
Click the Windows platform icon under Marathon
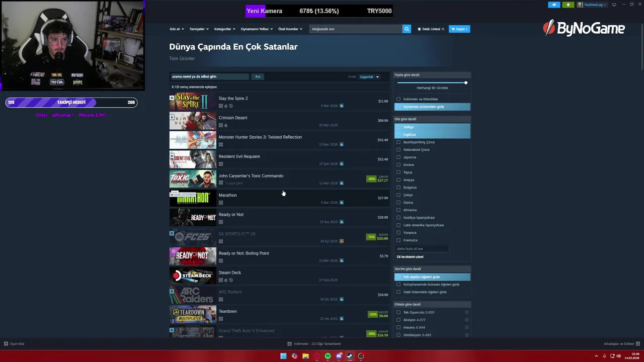tap(221, 203)
